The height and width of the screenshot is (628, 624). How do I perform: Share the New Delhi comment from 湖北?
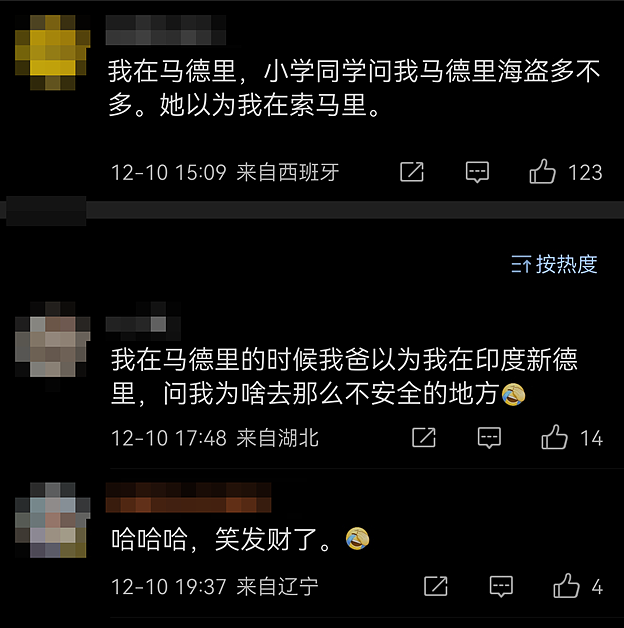tap(424, 437)
